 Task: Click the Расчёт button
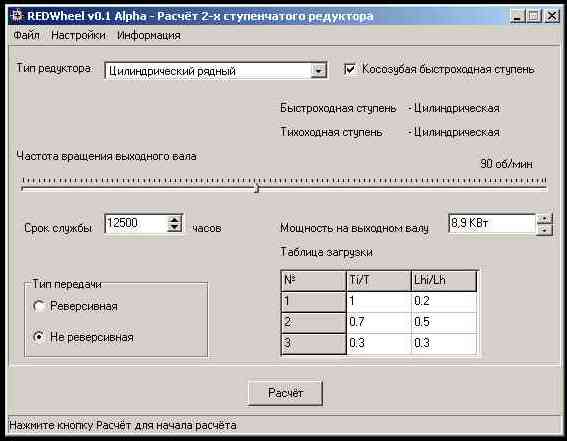[285, 393]
